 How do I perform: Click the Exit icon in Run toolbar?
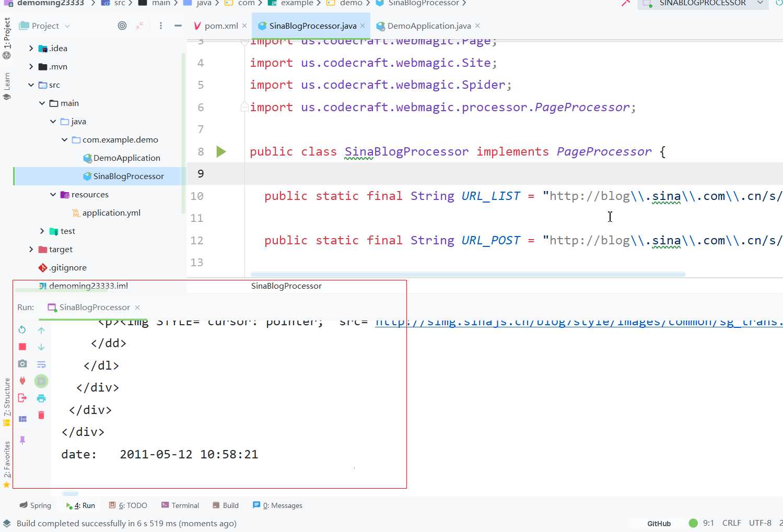click(x=22, y=398)
